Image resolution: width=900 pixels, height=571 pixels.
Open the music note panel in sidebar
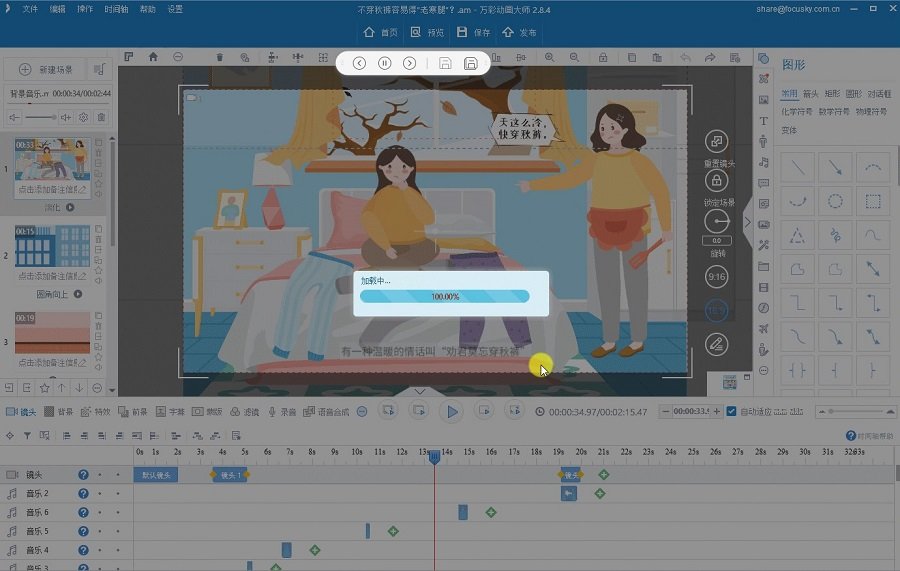(763, 162)
